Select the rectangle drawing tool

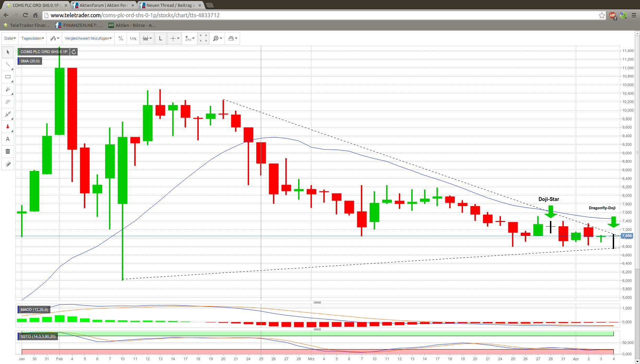click(x=8, y=77)
